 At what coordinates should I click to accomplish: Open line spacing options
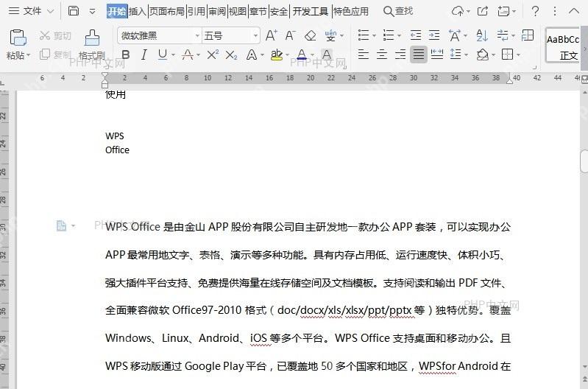pyautogui.click(x=456, y=55)
